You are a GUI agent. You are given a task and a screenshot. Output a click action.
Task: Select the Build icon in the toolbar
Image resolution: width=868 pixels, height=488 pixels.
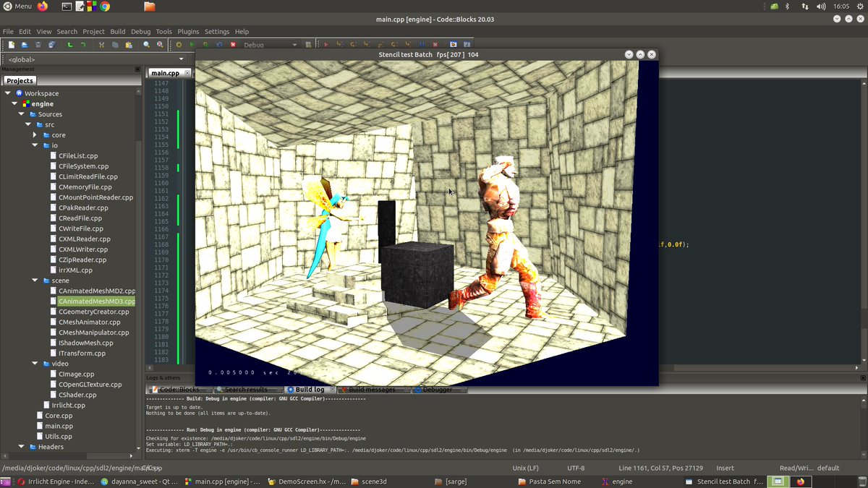[x=179, y=45]
